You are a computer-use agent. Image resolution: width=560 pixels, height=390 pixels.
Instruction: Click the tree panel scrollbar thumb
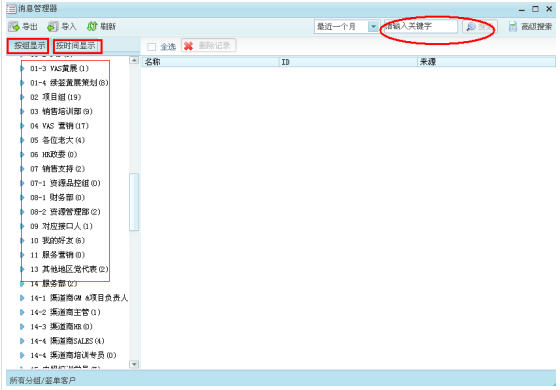[134, 202]
